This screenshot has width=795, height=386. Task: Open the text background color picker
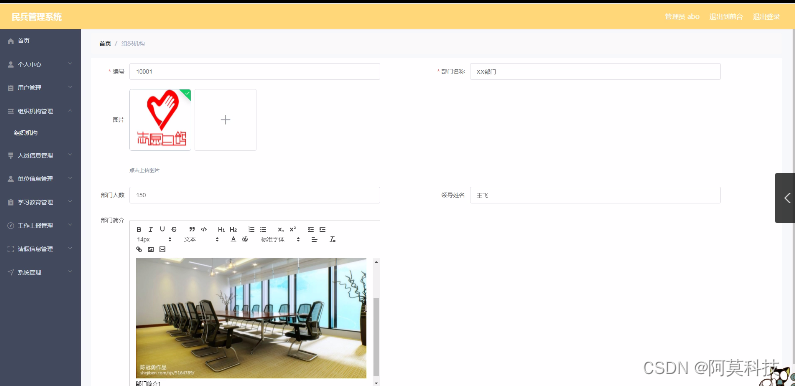(x=245, y=239)
